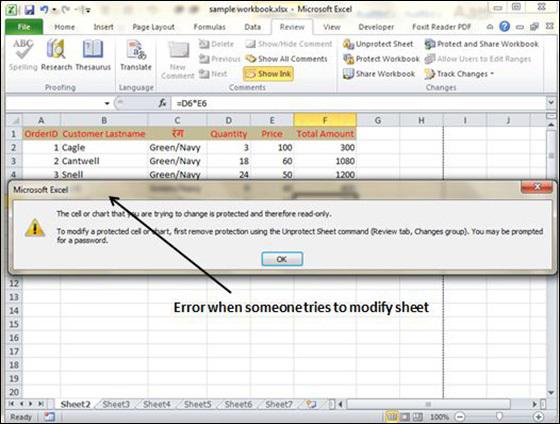Click the zoom in plus button
560x424 pixels.
(538, 416)
